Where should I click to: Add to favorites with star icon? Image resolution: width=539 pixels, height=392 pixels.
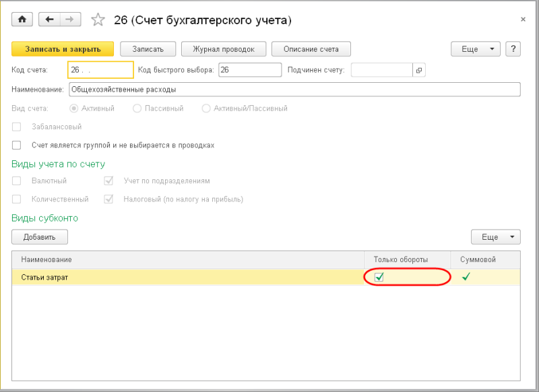(x=98, y=20)
